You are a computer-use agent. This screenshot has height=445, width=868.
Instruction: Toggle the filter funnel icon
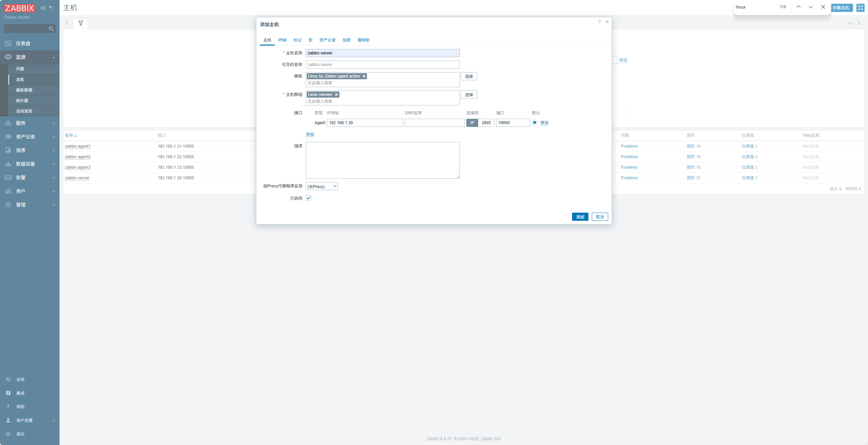(81, 23)
